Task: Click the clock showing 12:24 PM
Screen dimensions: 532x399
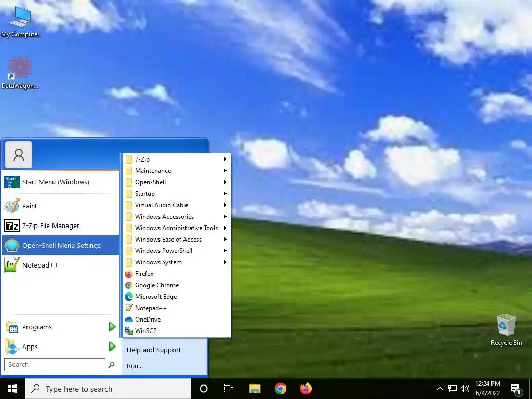Action: pyautogui.click(x=487, y=384)
